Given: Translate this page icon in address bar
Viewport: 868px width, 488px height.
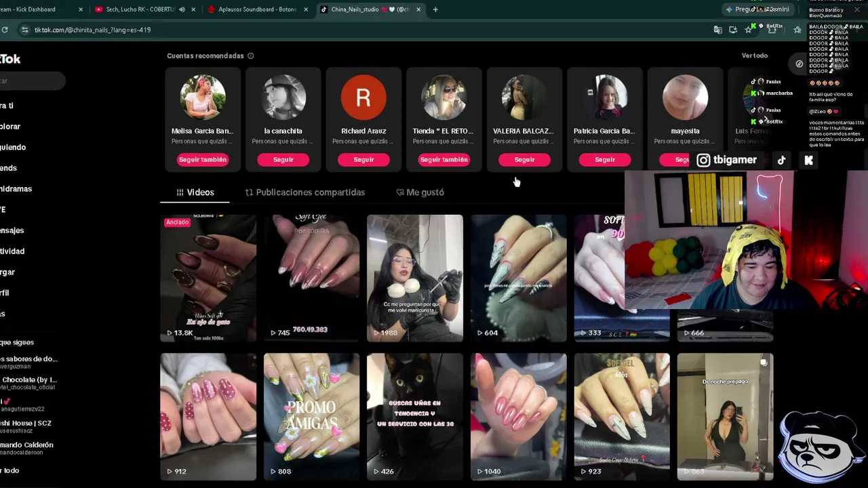Looking at the screenshot, I should click(718, 30).
